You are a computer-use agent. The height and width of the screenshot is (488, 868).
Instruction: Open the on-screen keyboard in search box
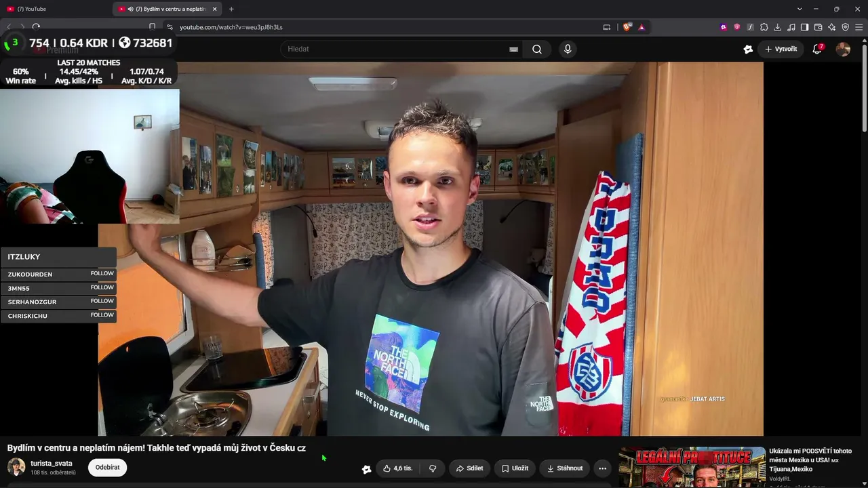pyautogui.click(x=513, y=49)
